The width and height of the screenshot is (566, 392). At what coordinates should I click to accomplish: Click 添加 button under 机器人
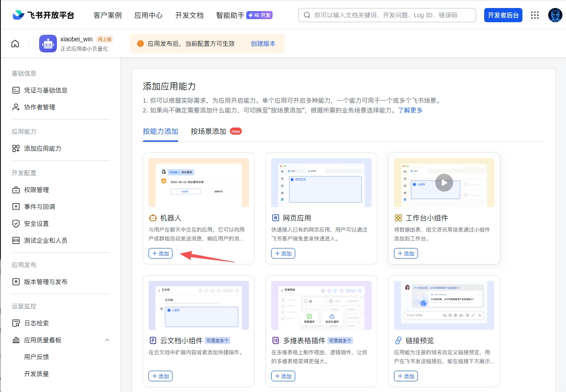click(161, 253)
